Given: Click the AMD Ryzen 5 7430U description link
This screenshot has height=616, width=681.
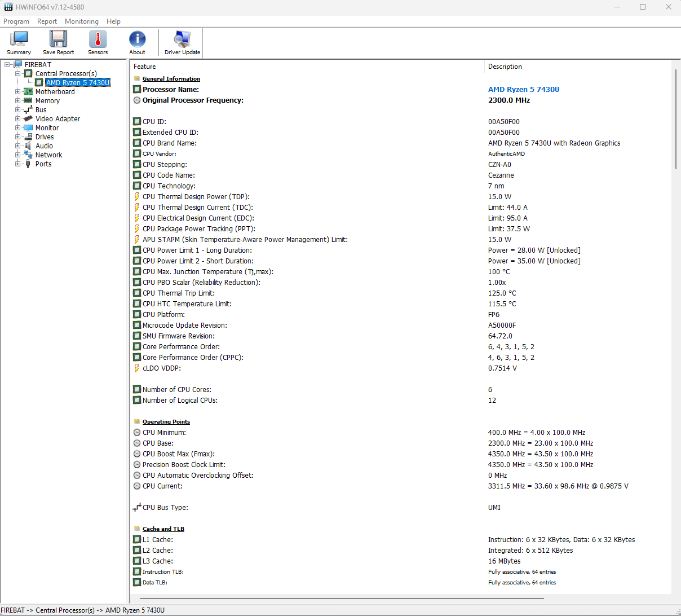Looking at the screenshot, I should [x=524, y=90].
